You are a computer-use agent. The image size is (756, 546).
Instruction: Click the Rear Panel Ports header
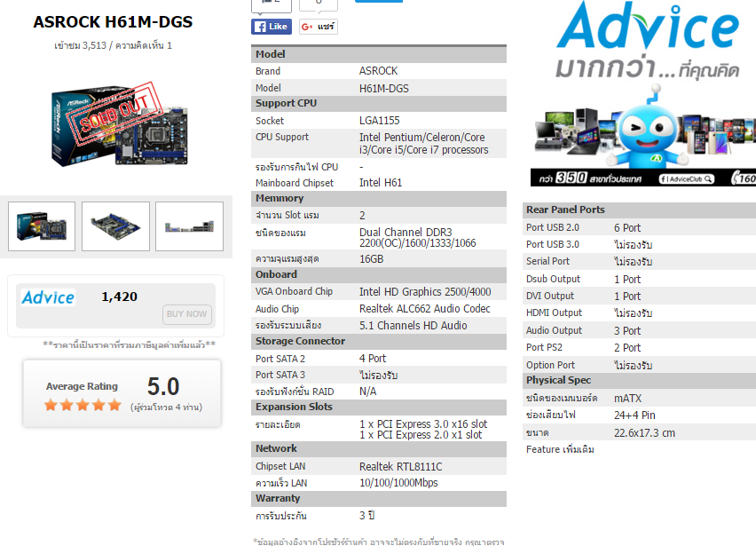click(640, 210)
